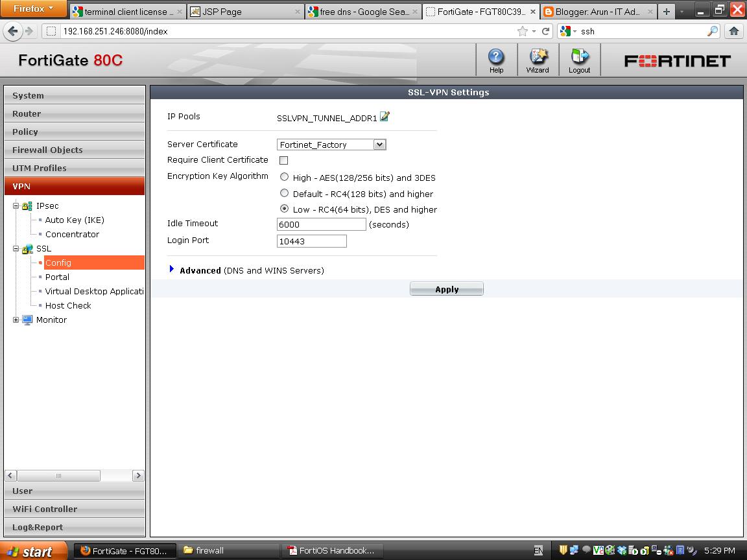Open Auto Key (IKE) tree item
Screen dimensions: 747x560
point(75,220)
